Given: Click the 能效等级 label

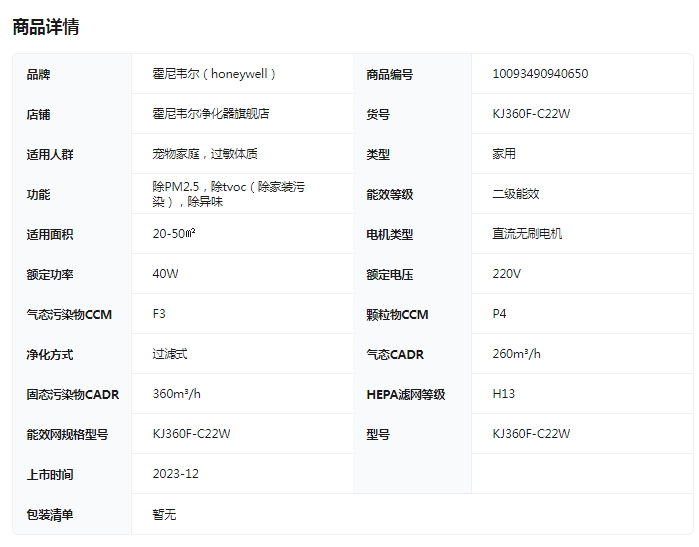Looking at the screenshot, I should tap(390, 195).
